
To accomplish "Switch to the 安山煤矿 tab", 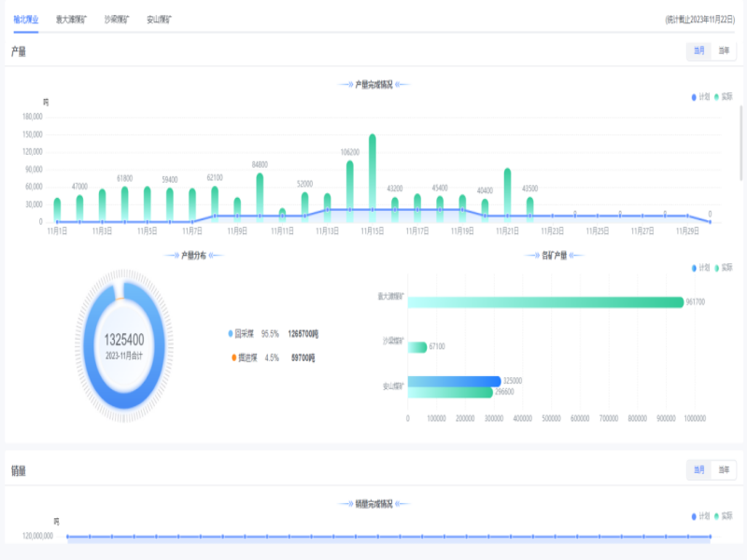I will pos(159,19).
